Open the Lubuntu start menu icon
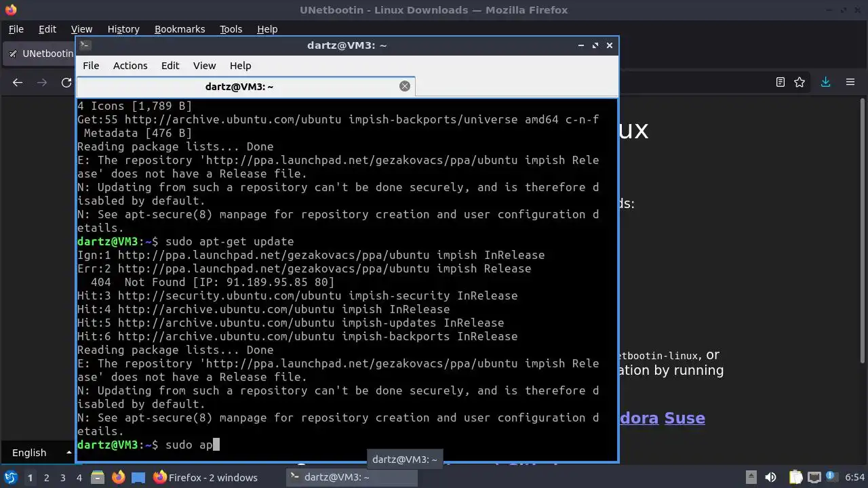The width and height of the screenshot is (868, 488). coord(10,477)
